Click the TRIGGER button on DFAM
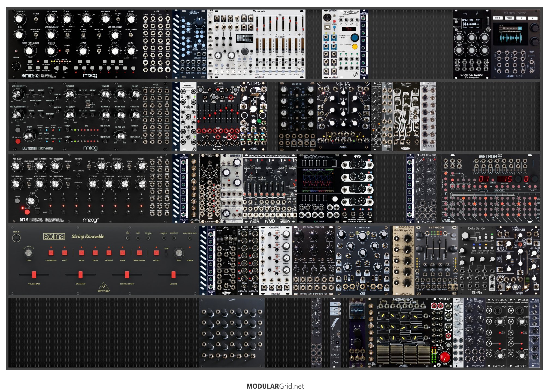The height and width of the screenshot is (392, 551). (x=17, y=201)
